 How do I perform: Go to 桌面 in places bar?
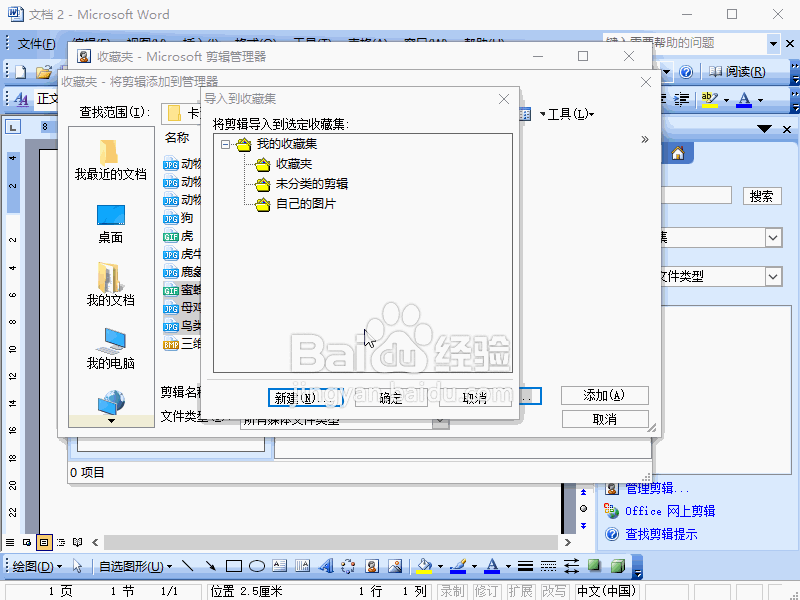(x=111, y=223)
